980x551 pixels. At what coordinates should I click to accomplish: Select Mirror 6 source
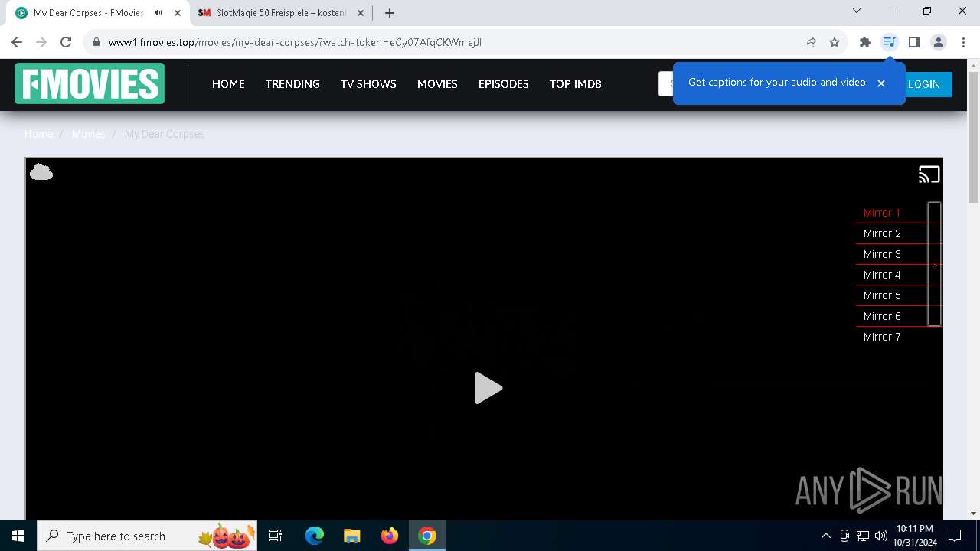[882, 316]
